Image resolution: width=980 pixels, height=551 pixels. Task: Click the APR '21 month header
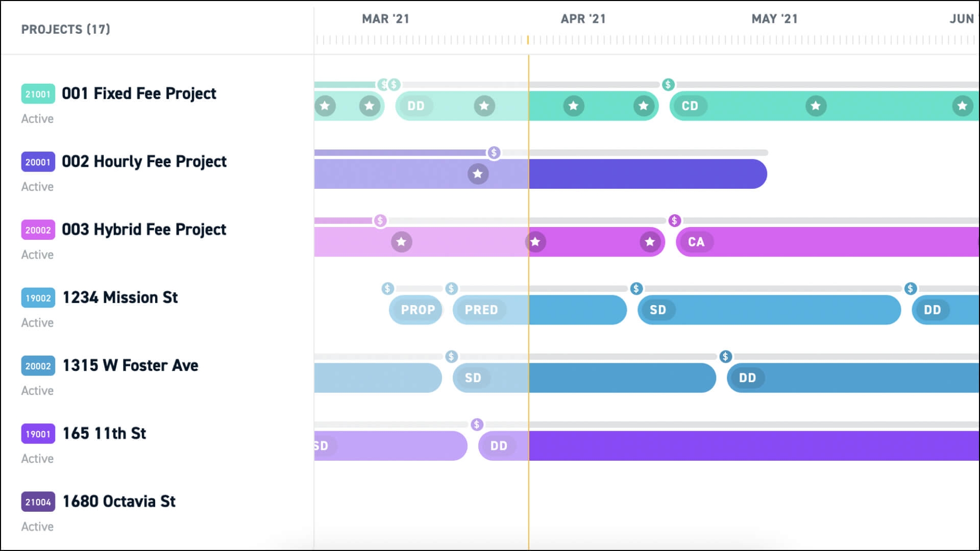(x=583, y=19)
